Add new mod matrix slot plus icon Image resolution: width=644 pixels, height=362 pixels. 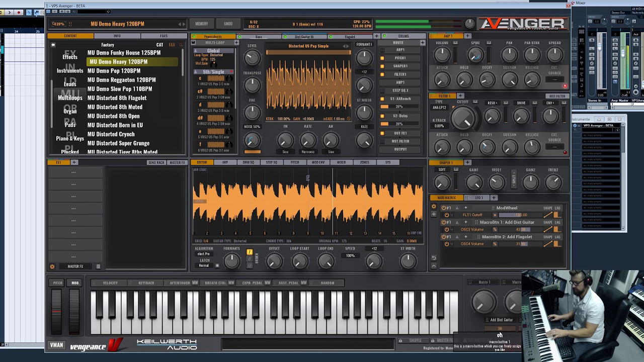434,215
